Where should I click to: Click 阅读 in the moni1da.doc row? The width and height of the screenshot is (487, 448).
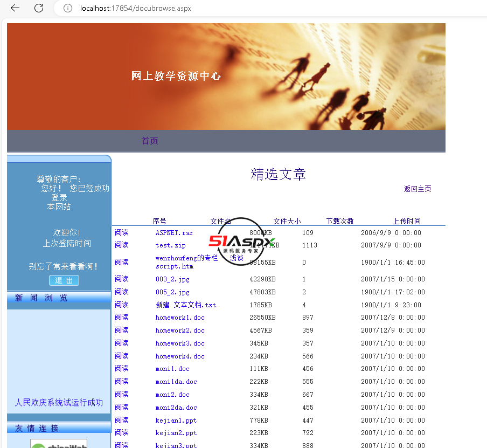(121, 382)
